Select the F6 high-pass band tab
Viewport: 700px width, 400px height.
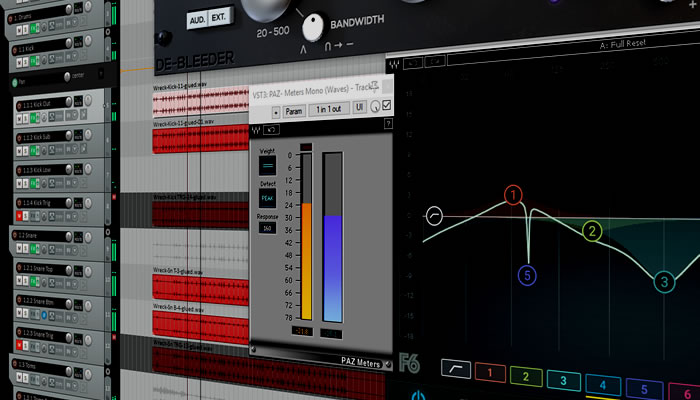[x=456, y=369]
